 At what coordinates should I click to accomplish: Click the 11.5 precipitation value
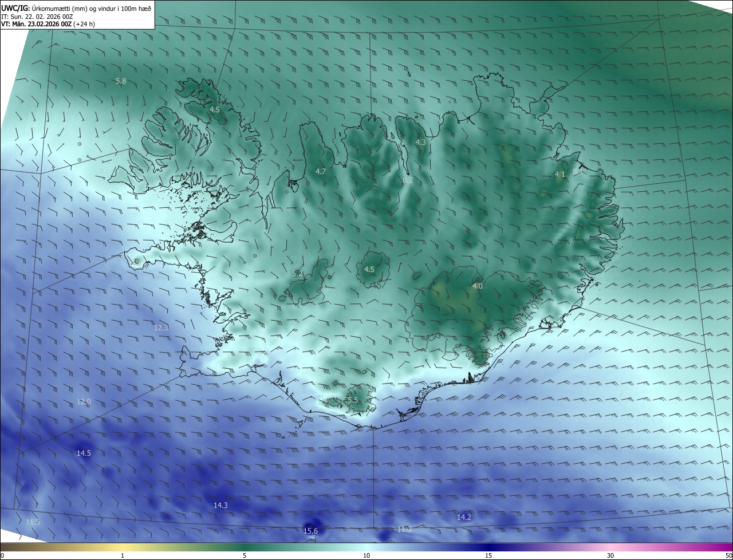coord(33,522)
